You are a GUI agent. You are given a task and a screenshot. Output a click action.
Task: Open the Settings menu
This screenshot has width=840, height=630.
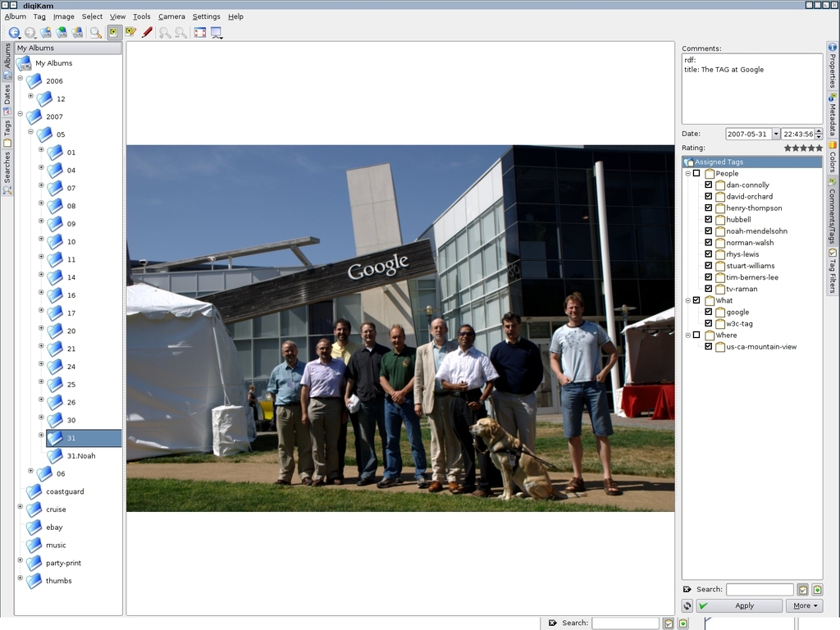coord(206,16)
